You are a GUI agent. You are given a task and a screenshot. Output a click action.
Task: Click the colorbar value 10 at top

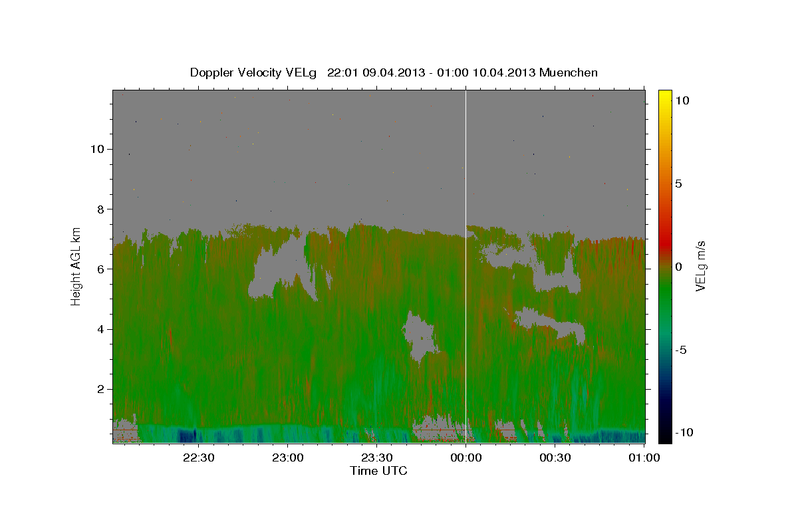point(682,100)
